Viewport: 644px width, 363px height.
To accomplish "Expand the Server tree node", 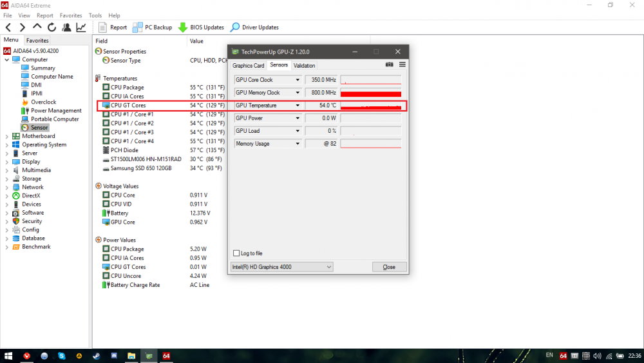I will coord(7,153).
